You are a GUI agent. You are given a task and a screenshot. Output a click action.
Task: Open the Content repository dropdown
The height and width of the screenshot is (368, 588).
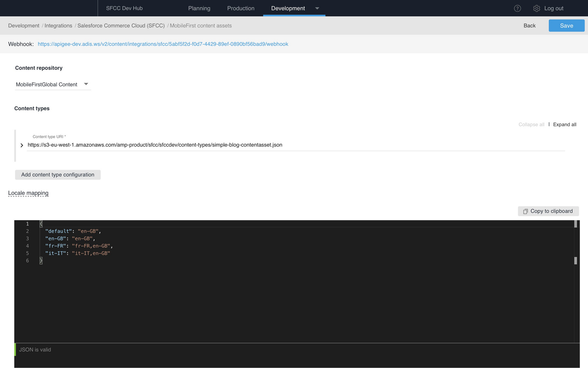pos(53,85)
